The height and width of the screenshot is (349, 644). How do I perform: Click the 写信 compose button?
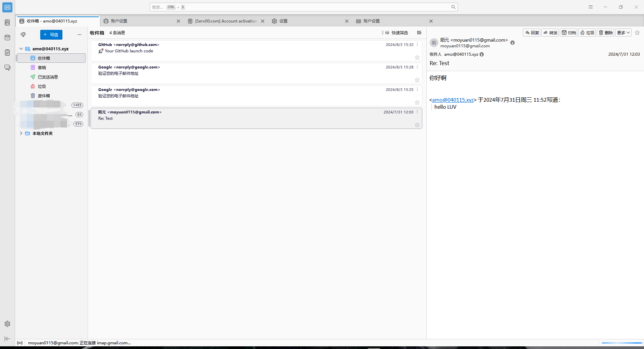coord(51,35)
